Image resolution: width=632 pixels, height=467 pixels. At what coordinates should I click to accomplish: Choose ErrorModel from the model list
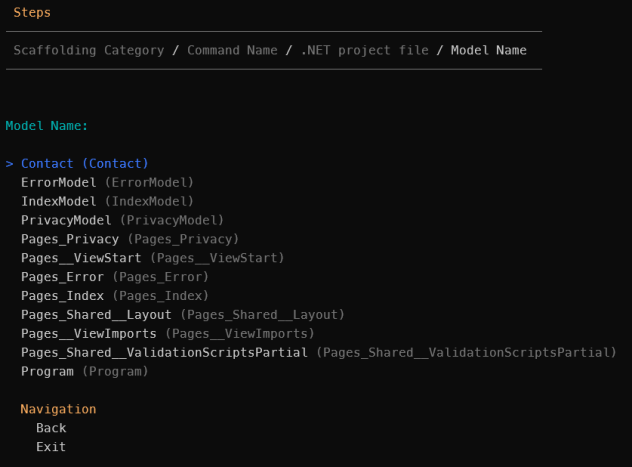pyautogui.click(x=106, y=182)
